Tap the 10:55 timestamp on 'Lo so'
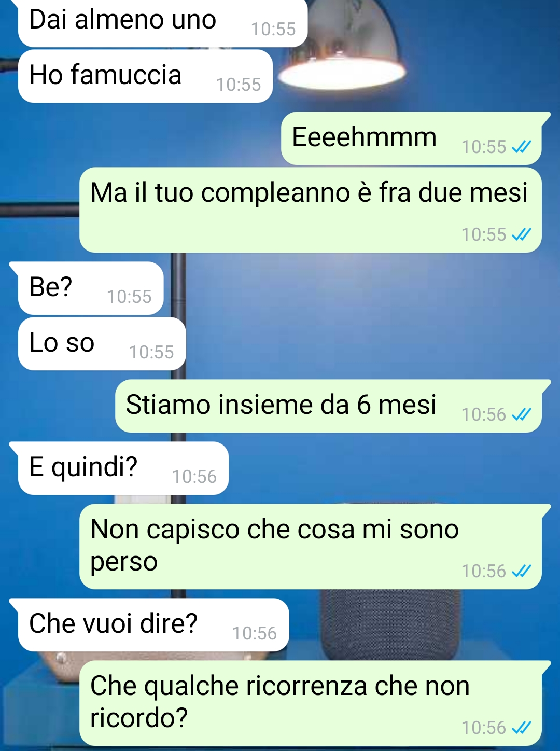The image size is (560, 751). tap(151, 352)
